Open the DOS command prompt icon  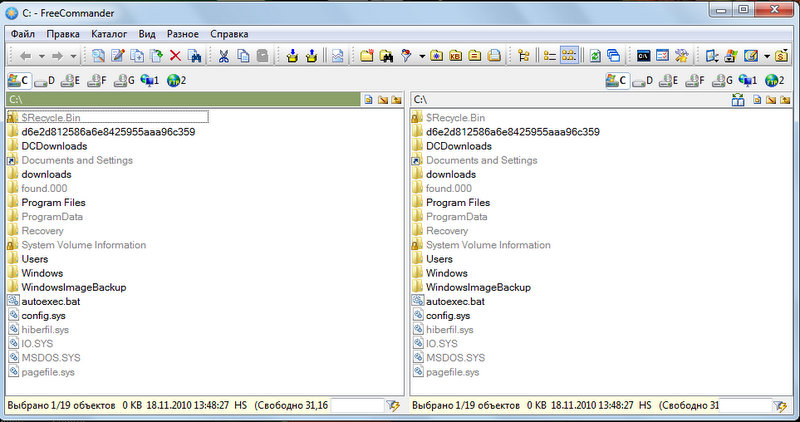(643, 56)
